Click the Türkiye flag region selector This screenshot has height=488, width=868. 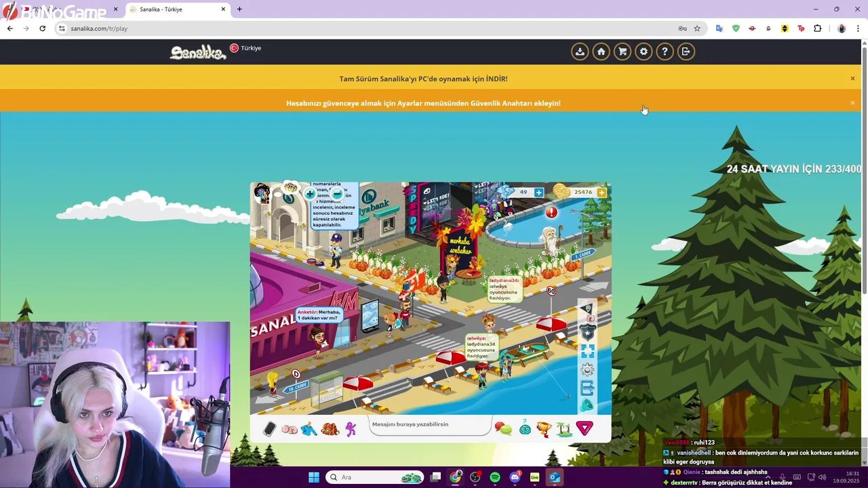click(x=245, y=48)
